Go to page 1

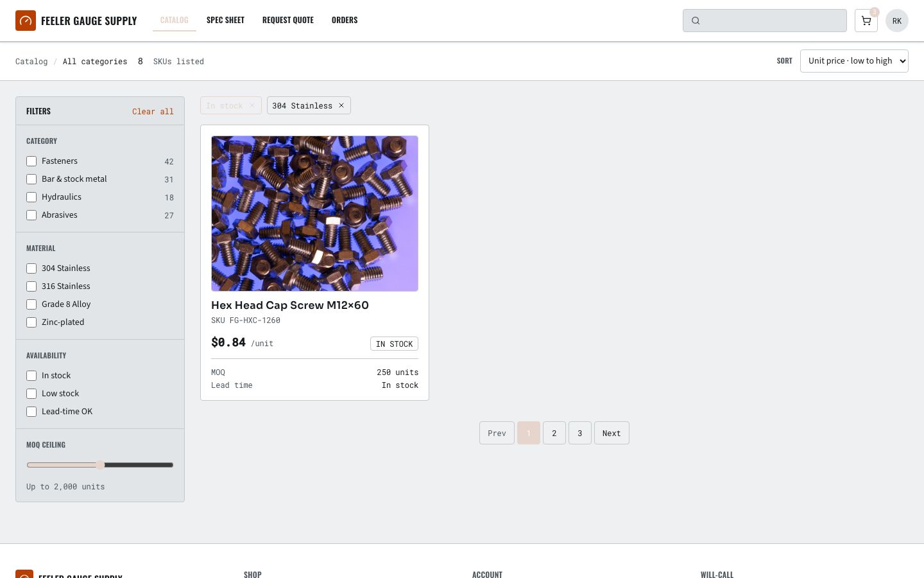(529, 433)
